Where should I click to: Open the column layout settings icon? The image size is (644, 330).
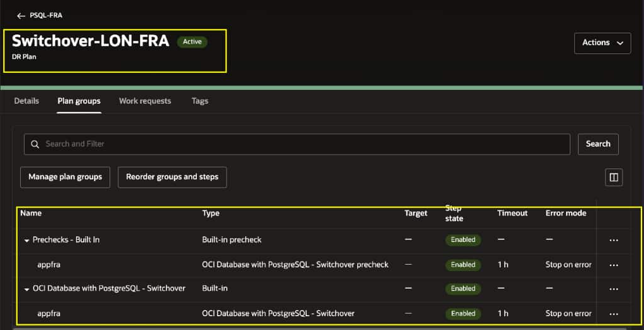click(614, 177)
